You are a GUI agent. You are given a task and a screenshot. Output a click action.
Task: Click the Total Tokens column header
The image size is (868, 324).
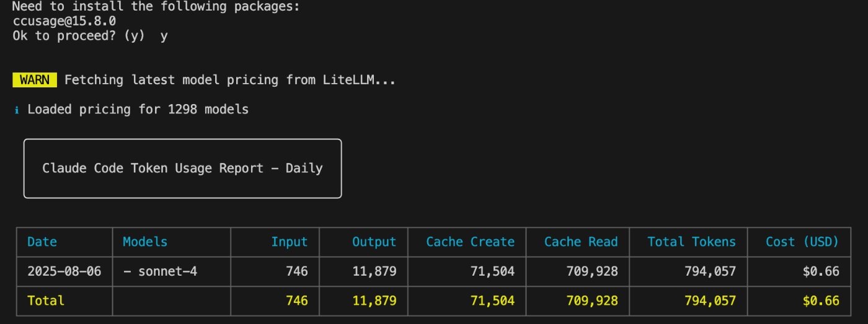(x=692, y=242)
